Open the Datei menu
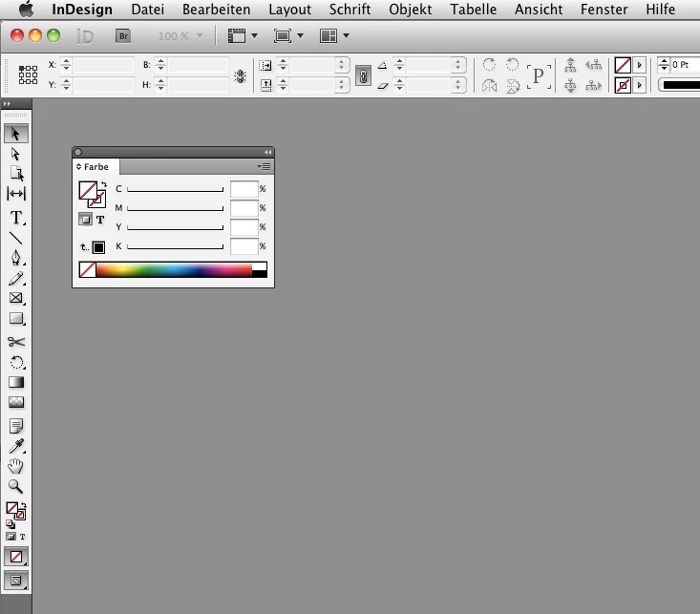This screenshot has height=614, width=700. tap(148, 10)
